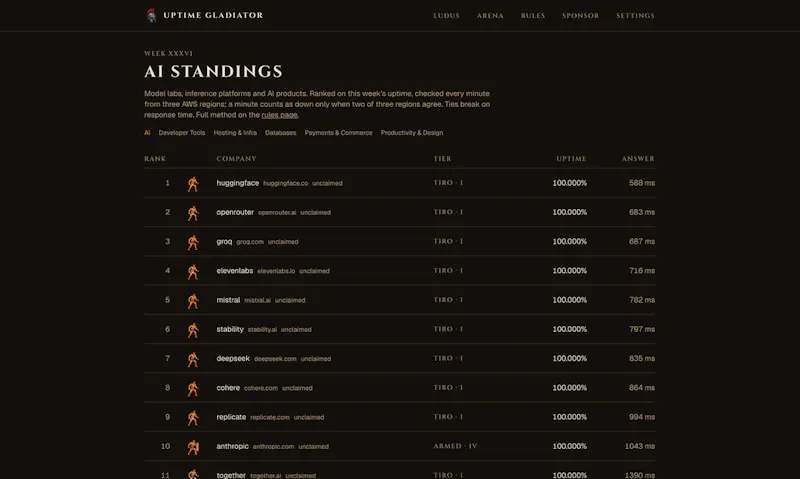Open the Rules nav link
Screen dimensions: 800x479
coord(533,16)
